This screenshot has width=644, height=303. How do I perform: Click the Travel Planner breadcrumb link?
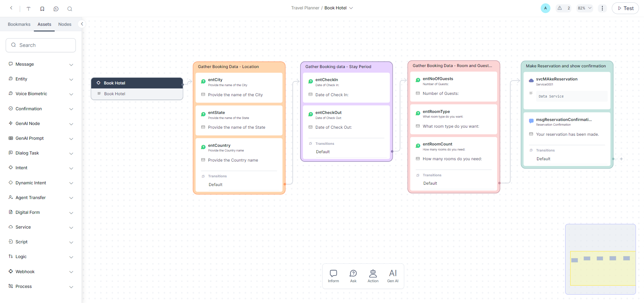305,8
